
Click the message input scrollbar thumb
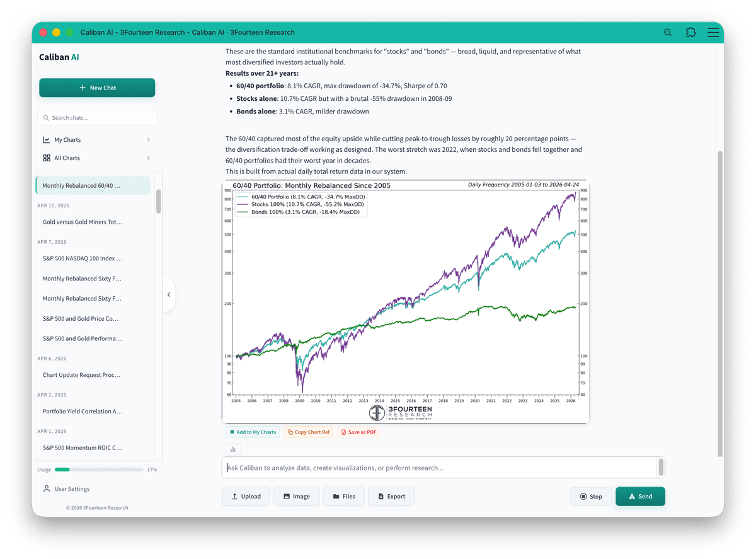661,467
